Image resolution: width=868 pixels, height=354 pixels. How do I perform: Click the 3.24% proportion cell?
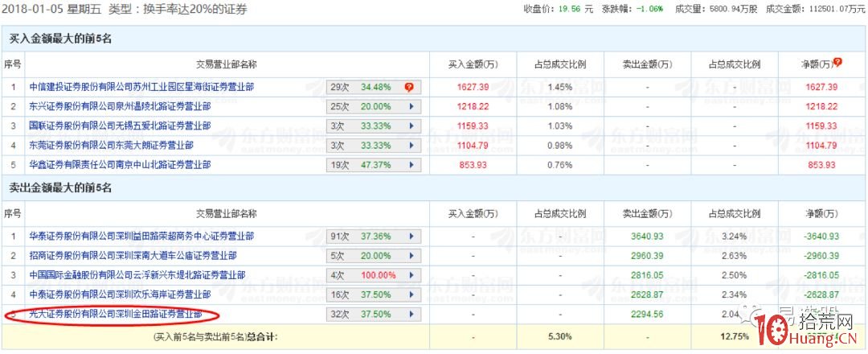click(735, 237)
